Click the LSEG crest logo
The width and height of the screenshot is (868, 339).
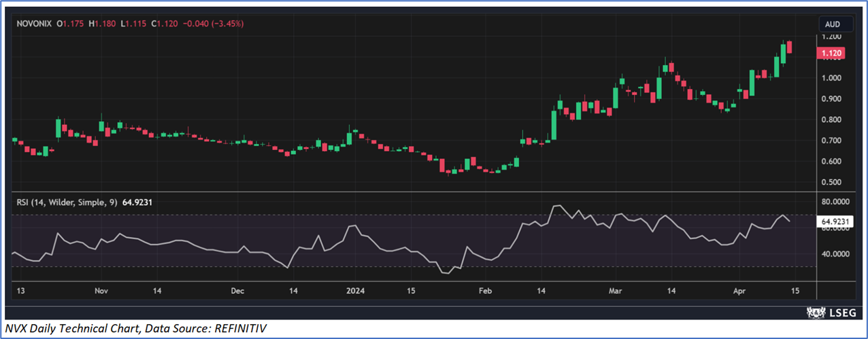[817, 312]
